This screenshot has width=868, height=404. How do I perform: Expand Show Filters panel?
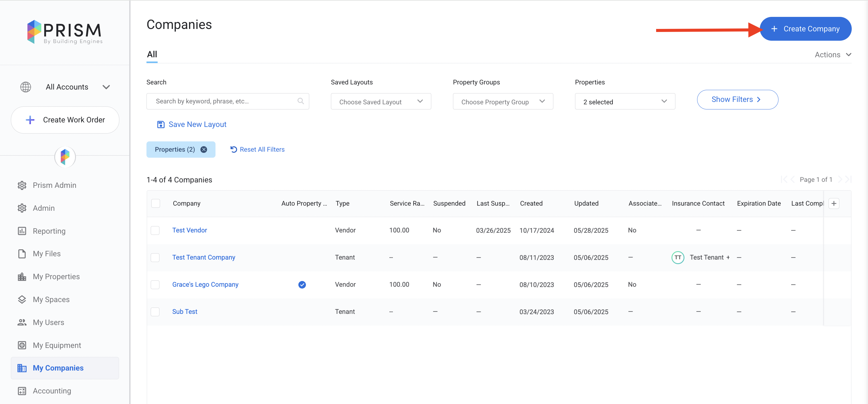[x=737, y=100]
